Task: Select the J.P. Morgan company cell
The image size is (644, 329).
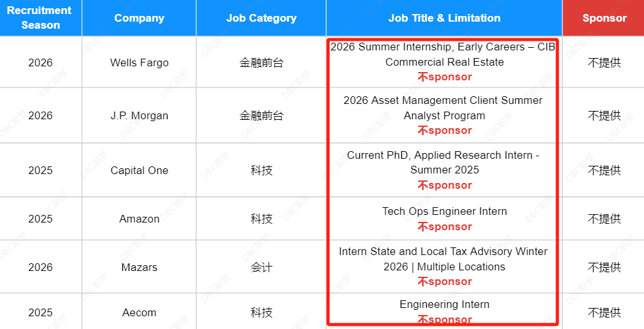Action: 140,115
